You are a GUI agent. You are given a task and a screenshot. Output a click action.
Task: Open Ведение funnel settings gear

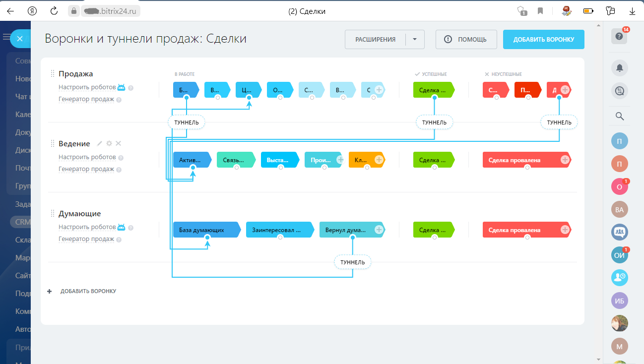[109, 143]
